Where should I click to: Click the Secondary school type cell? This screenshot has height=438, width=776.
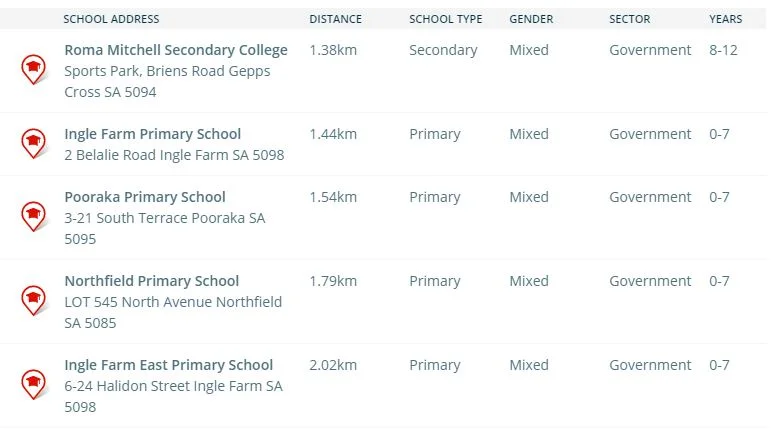click(443, 50)
